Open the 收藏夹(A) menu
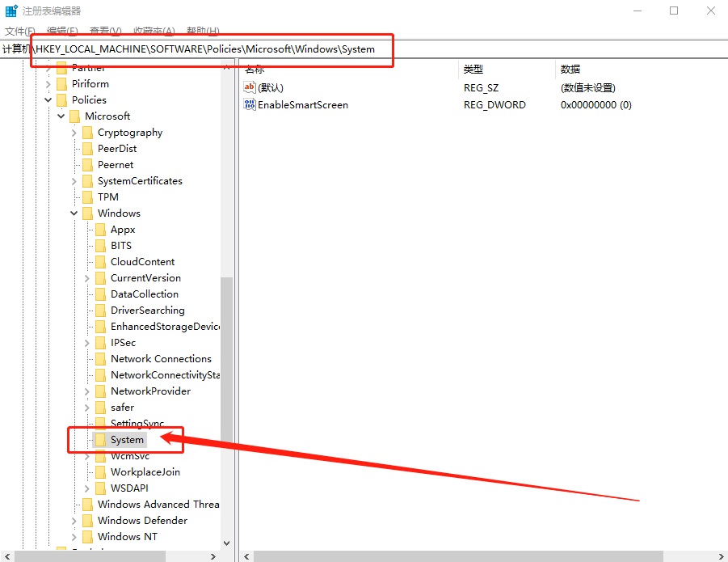Image resolution: width=728 pixels, height=562 pixels. pos(154,31)
